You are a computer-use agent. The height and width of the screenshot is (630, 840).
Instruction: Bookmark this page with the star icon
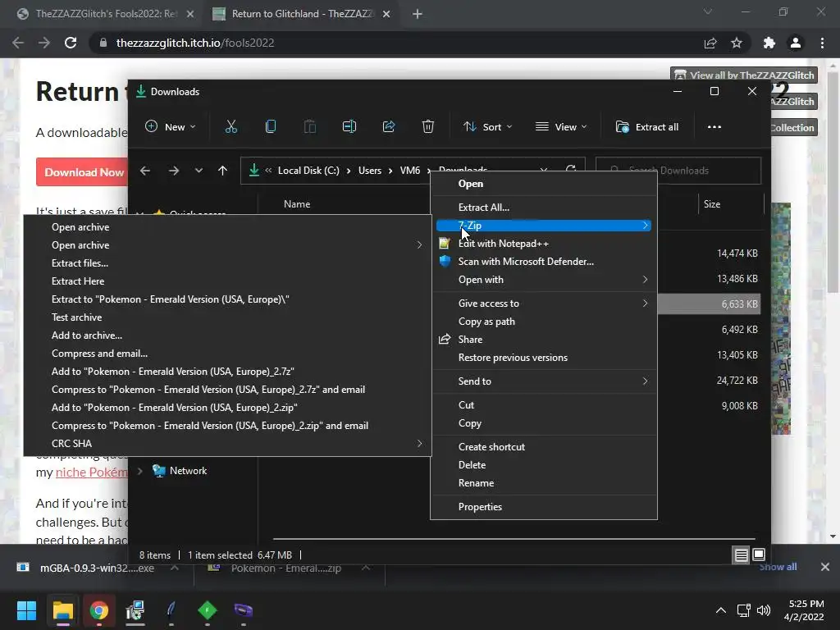737,43
